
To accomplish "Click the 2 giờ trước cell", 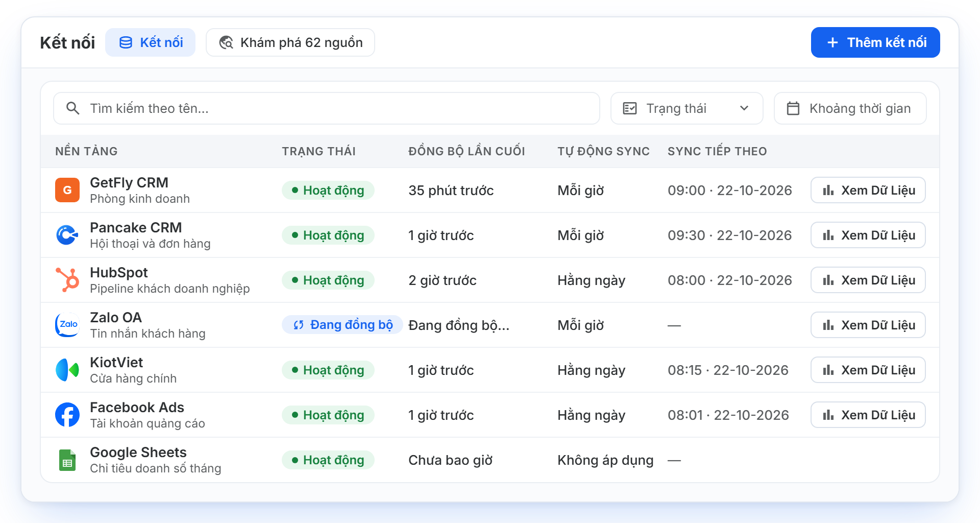I will pyautogui.click(x=443, y=280).
